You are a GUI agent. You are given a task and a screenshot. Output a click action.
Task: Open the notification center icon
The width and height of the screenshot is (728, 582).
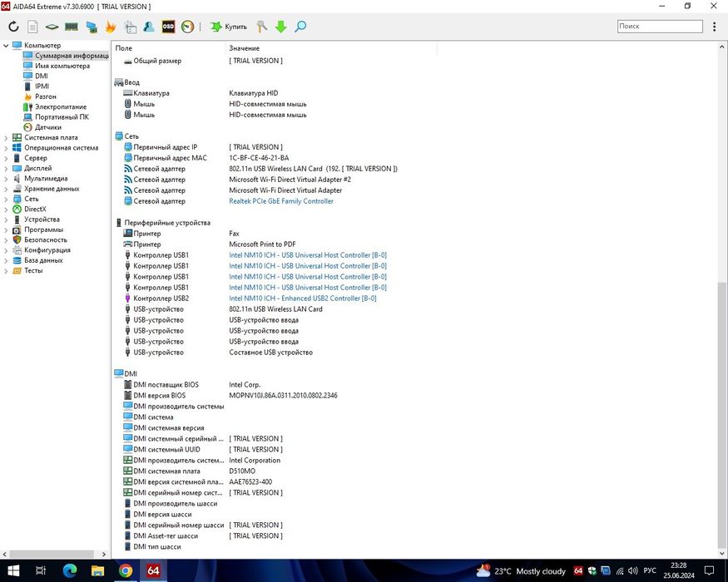point(709,571)
